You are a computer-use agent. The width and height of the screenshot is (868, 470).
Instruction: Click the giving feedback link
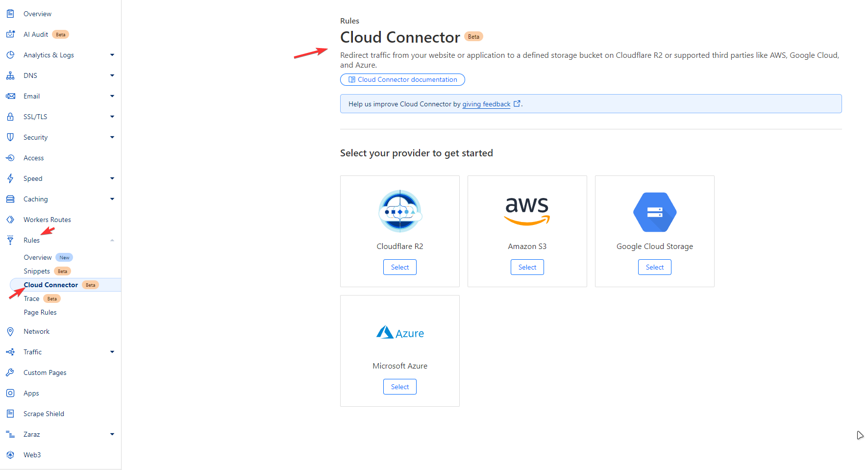pyautogui.click(x=486, y=104)
